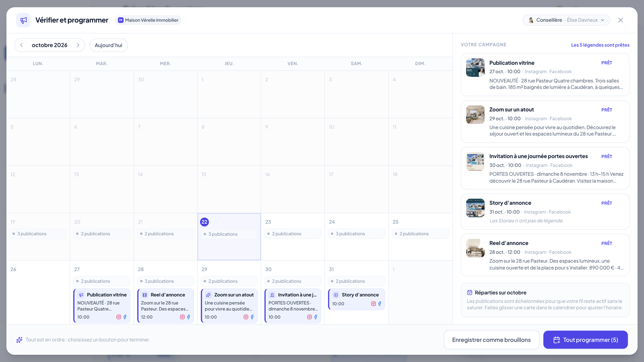Click Instagram icon on Story d'annonce calendar card
The height and width of the screenshot is (362, 644).
[x=374, y=304]
